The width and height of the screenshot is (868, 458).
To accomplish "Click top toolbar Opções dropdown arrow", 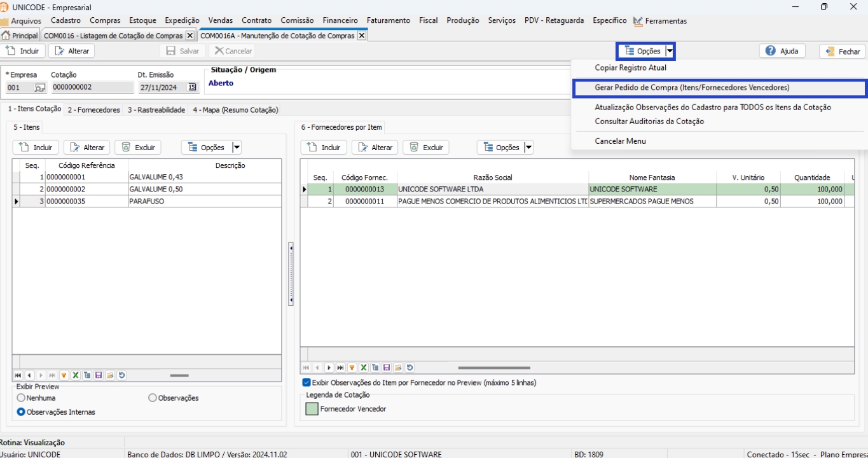I will (670, 51).
